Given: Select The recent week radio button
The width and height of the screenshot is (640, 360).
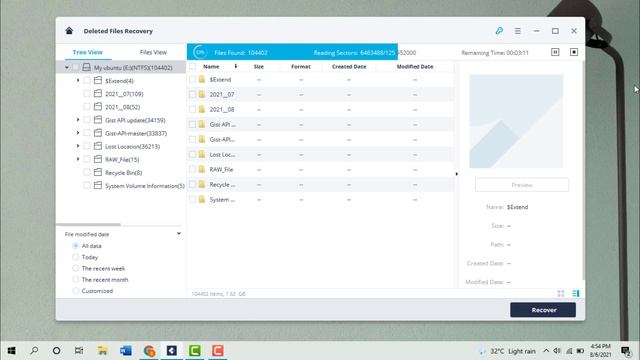Looking at the screenshot, I should [76, 268].
